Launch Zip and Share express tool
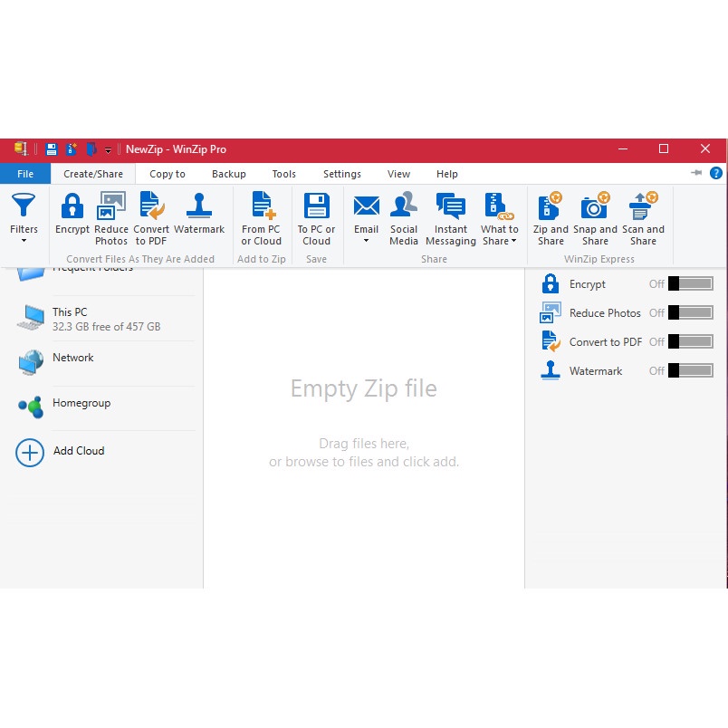728x728 pixels. coord(551,218)
